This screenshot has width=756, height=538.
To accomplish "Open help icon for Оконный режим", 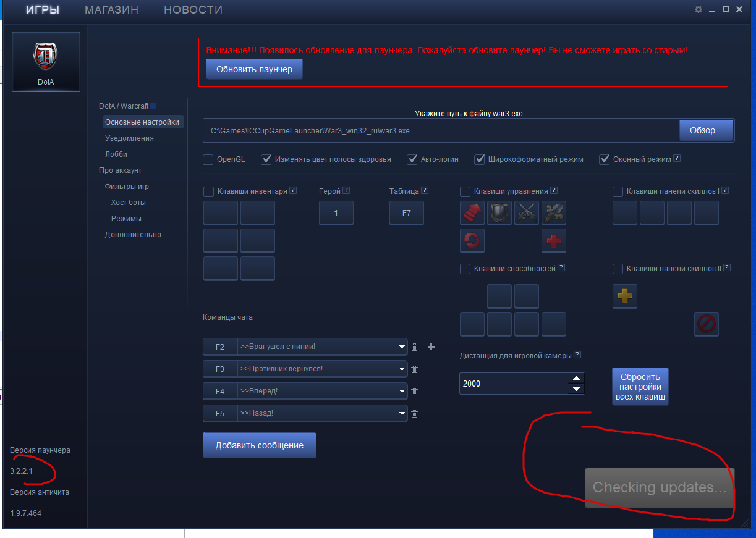I will [x=677, y=158].
